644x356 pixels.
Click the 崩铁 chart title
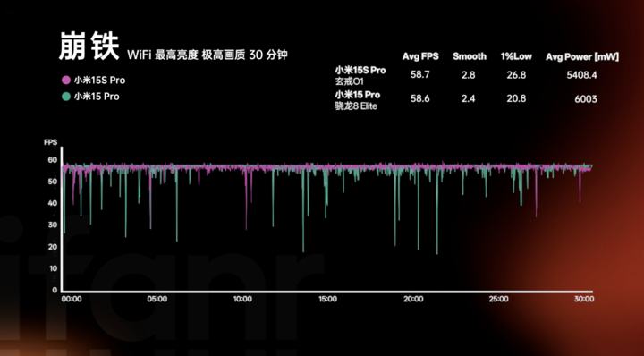[89, 47]
